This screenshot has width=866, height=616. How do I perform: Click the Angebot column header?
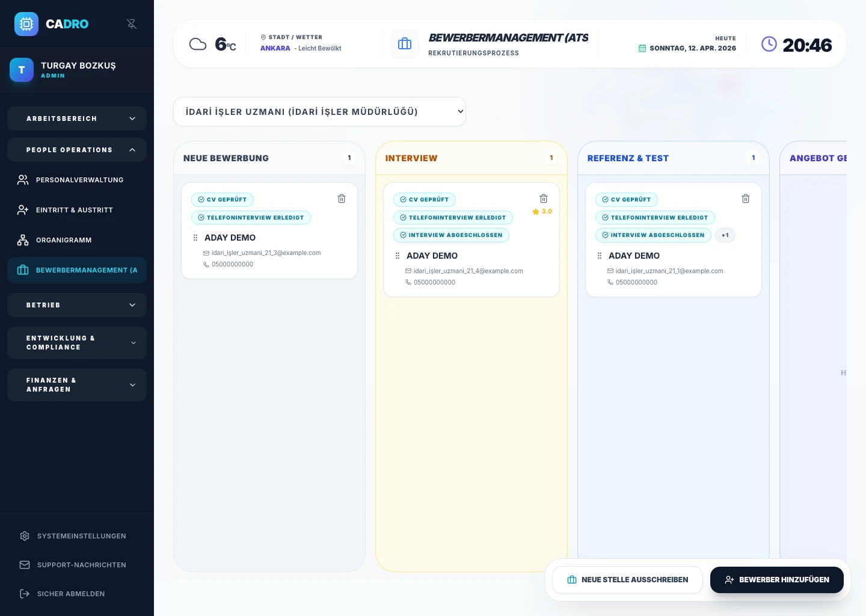[x=813, y=158]
